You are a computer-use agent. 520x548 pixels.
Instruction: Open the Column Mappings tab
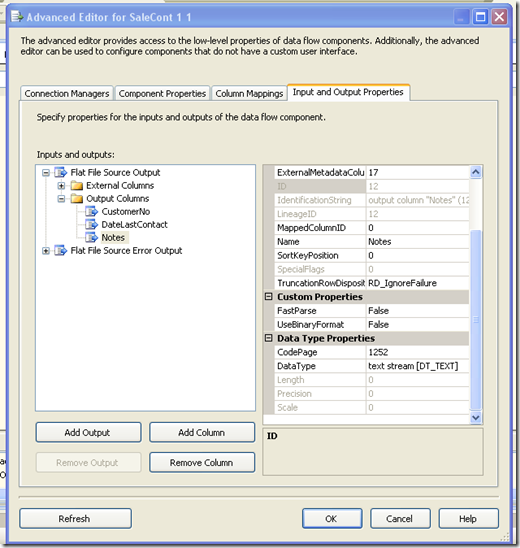click(249, 94)
